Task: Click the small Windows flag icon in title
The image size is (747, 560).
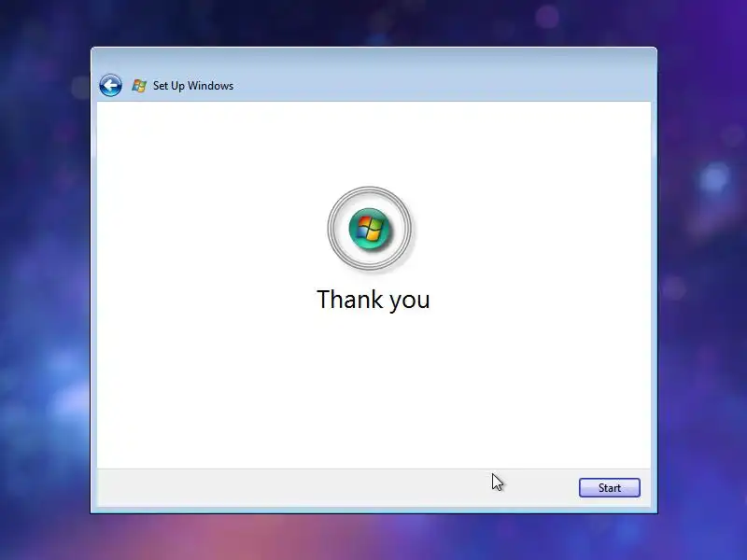Action: 139,86
